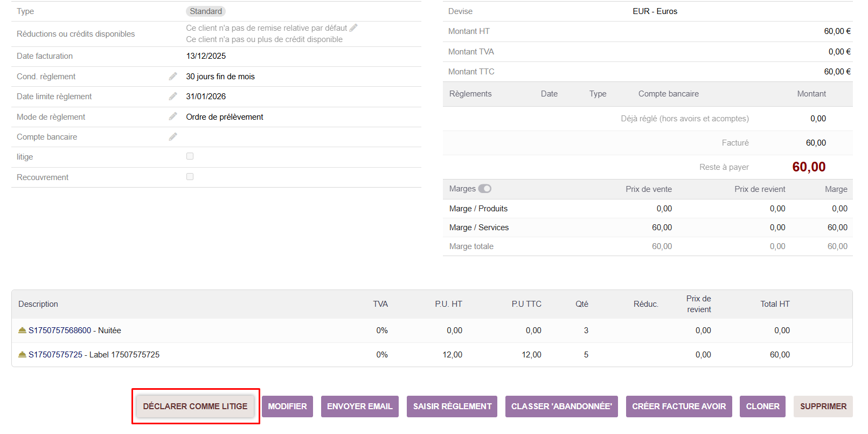
Task: Click the Modifier button
Action: (287, 407)
